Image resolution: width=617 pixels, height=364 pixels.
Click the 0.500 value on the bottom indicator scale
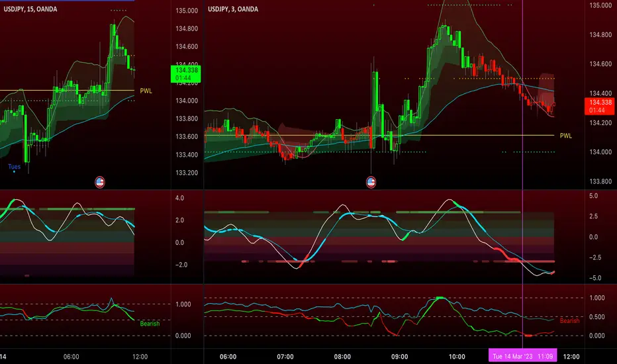point(597,317)
